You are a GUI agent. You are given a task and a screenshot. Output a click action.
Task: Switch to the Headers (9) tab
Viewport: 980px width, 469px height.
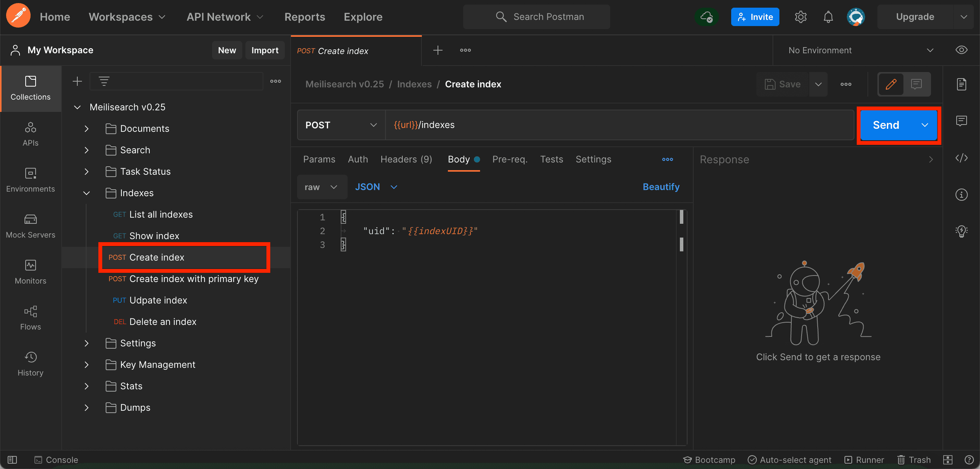pos(406,159)
